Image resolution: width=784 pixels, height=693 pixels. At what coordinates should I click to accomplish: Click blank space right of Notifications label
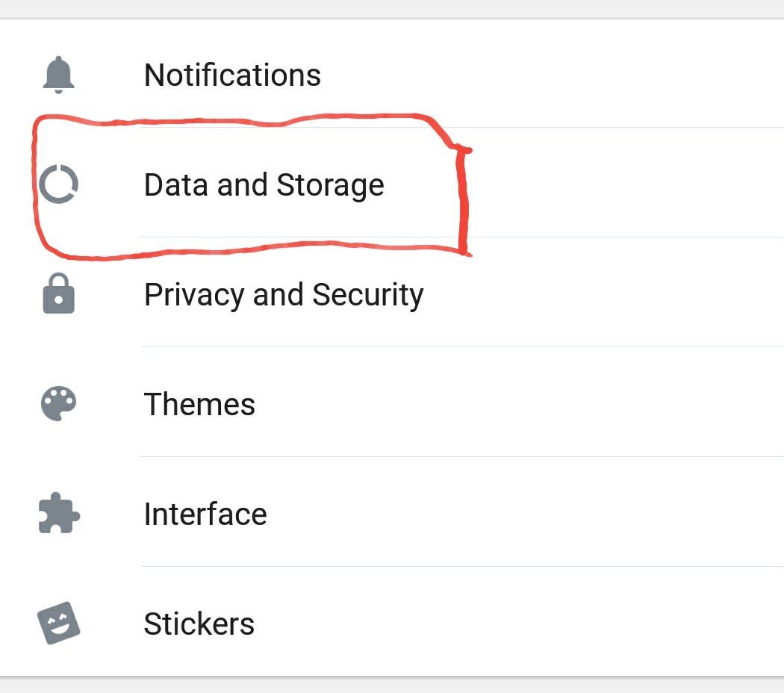(x=550, y=75)
